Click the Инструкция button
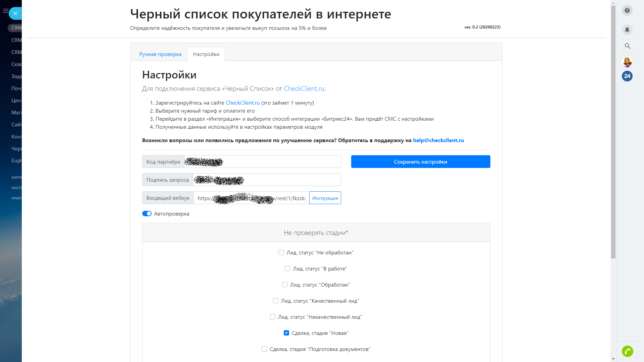Screen dimensions: 644x362 325,198
